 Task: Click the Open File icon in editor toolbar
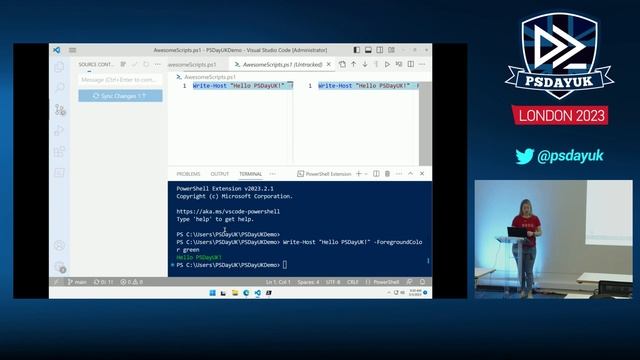(342, 64)
